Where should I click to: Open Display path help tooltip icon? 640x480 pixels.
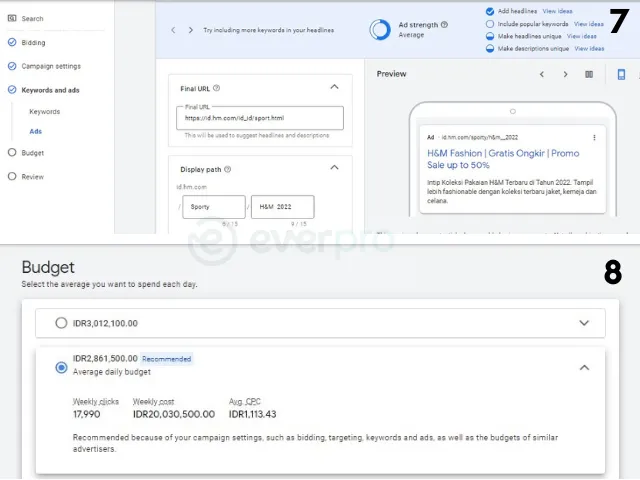tap(228, 169)
